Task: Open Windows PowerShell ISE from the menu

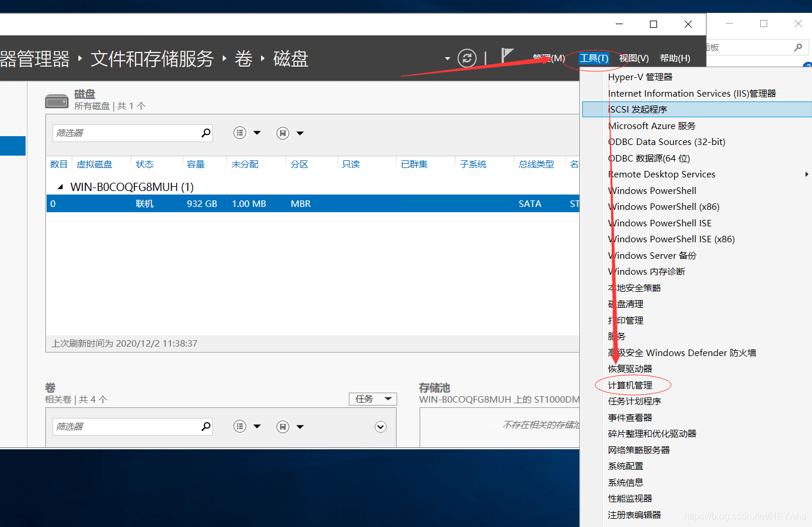Action: [x=659, y=223]
